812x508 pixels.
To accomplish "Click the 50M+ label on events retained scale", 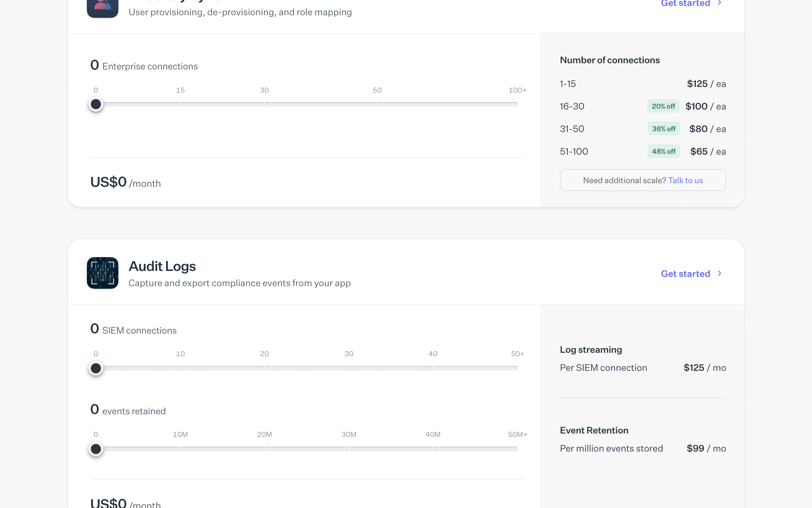I will pos(517,434).
